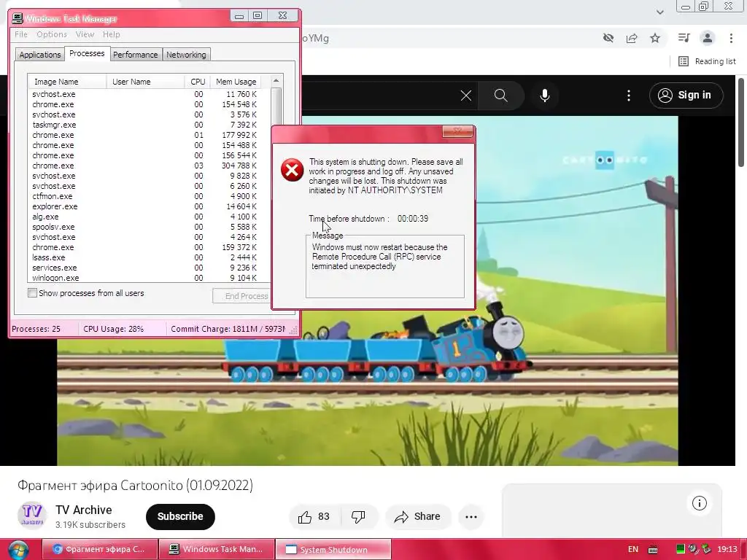This screenshot has height=560, width=747.
Task: Select chrome.exe row using 304 788 K
Action: tap(149, 166)
